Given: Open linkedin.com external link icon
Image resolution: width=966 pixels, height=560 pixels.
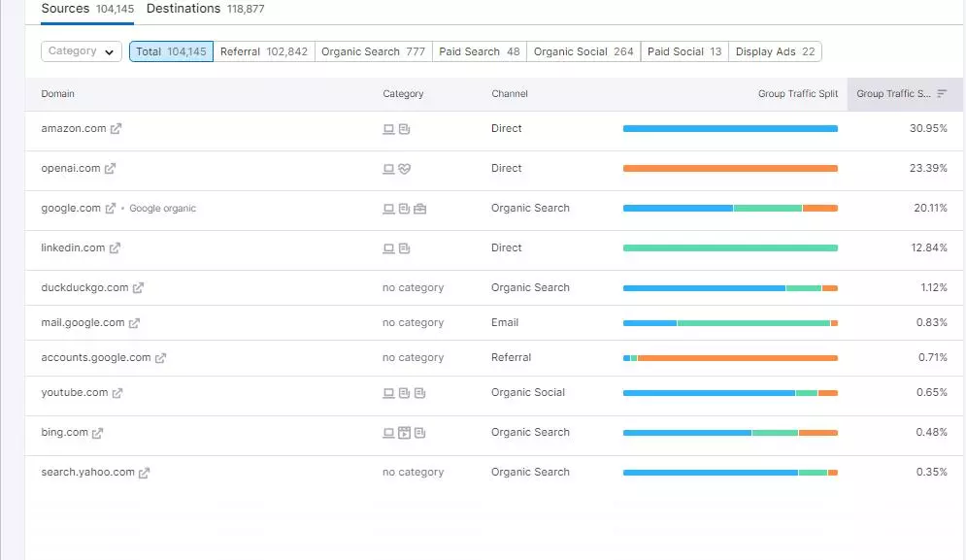Looking at the screenshot, I should click(x=115, y=248).
